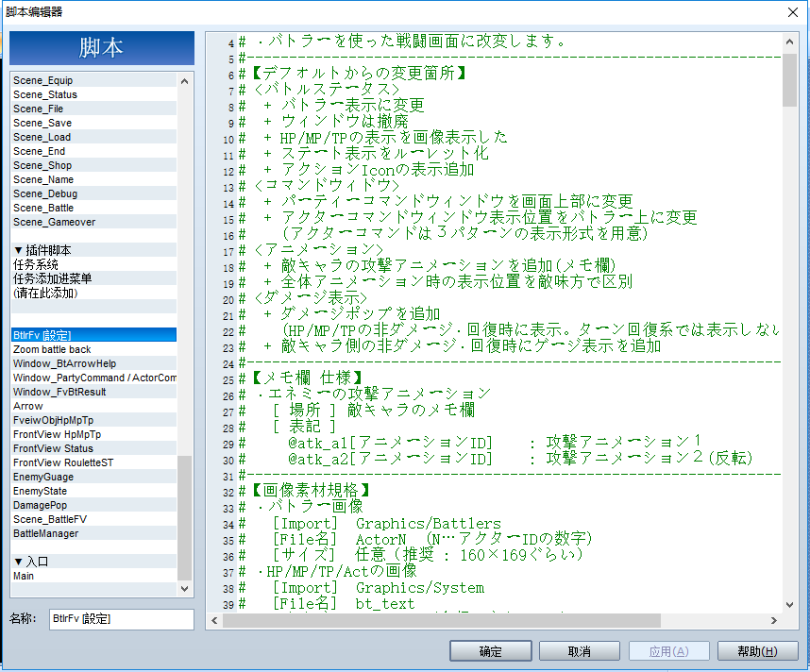810x672 pixels.
Task: Click the 名称 script name input field
Action: point(122,619)
